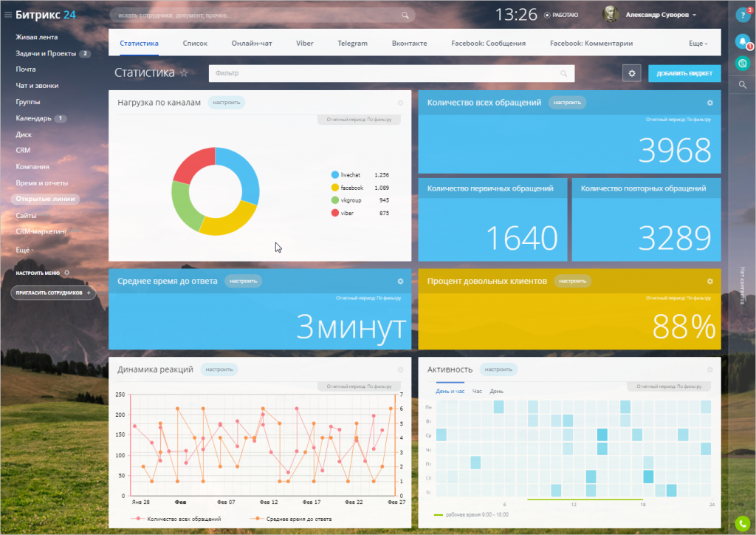Screen dimensions: 756x535
Task: Expand Ещё in the left sidebar menu
Action: [x=24, y=250]
